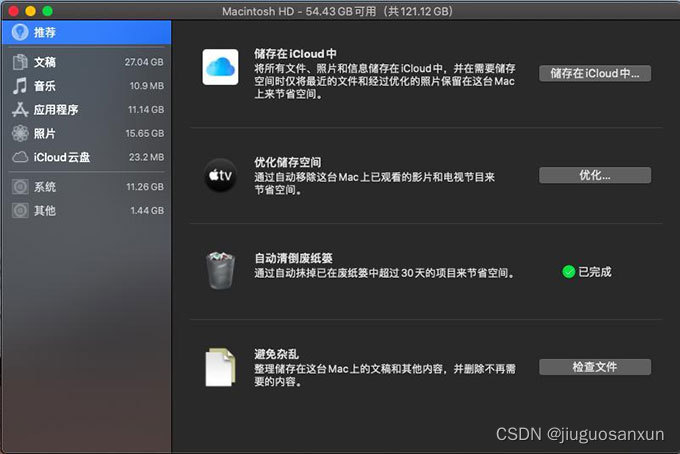Click the large iCloud cloud icon
Image resolution: width=680 pixels, height=454 pixels.
click(220, 67)
